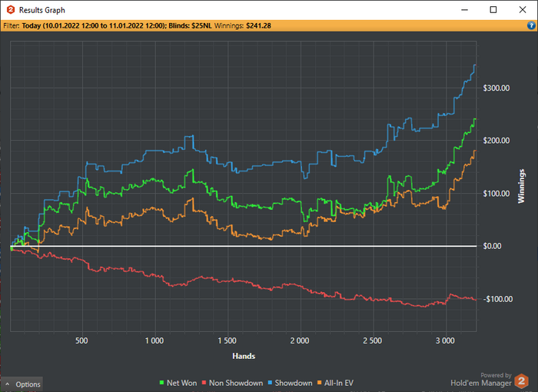
Task: Expand the Options panel
Action: click(22, 384)
